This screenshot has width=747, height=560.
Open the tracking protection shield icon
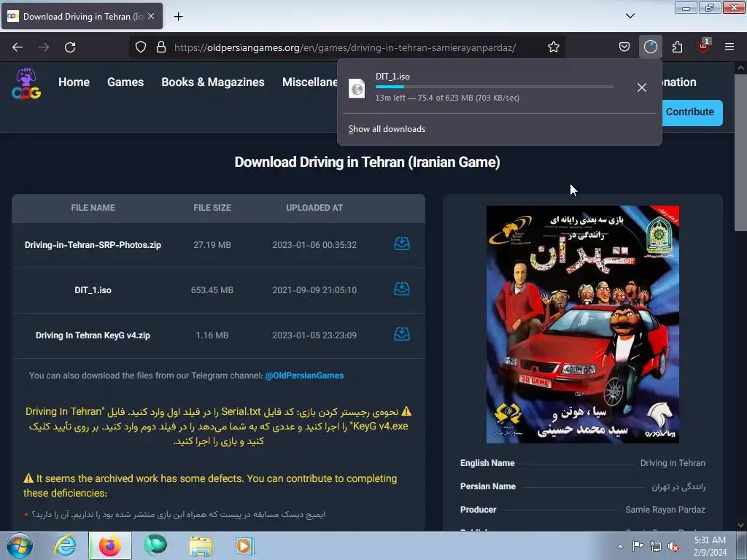[x=141, y=47]
